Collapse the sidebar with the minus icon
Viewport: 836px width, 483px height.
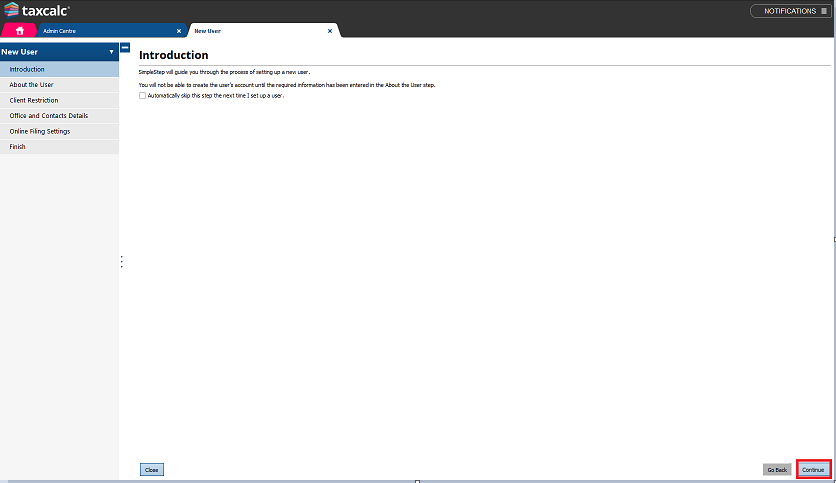125,48
